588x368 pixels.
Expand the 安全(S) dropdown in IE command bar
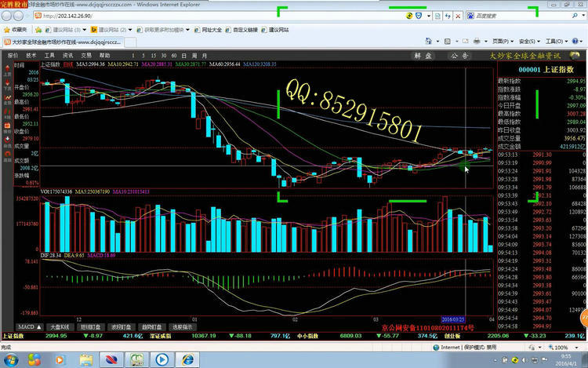528,42
